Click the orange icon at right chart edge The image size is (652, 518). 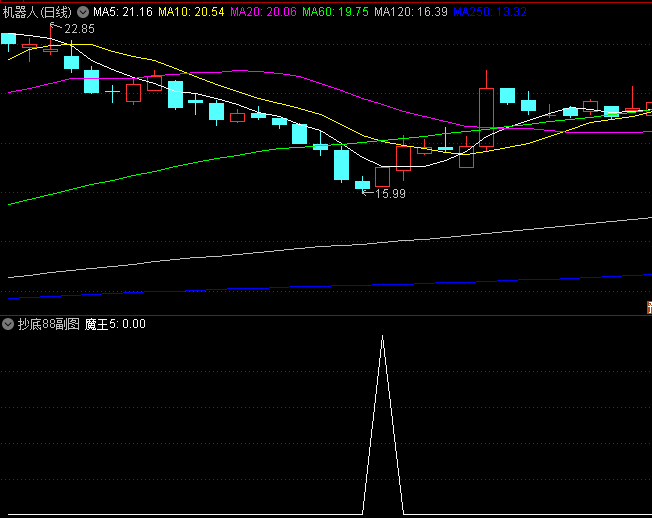coord(649,308)
